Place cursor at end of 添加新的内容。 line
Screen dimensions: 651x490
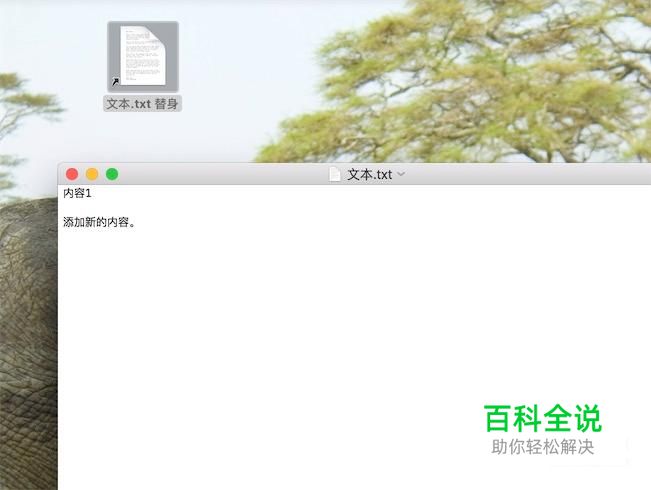tap(136, 222)
